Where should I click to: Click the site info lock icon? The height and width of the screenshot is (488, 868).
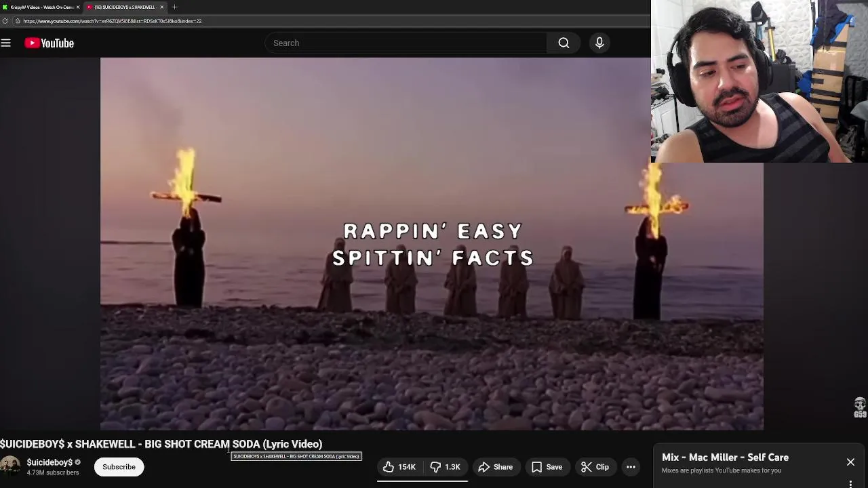(17, 21)
